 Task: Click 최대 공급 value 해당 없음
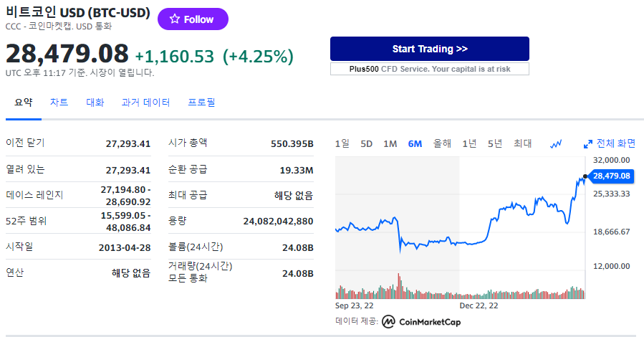pos(294,196)
